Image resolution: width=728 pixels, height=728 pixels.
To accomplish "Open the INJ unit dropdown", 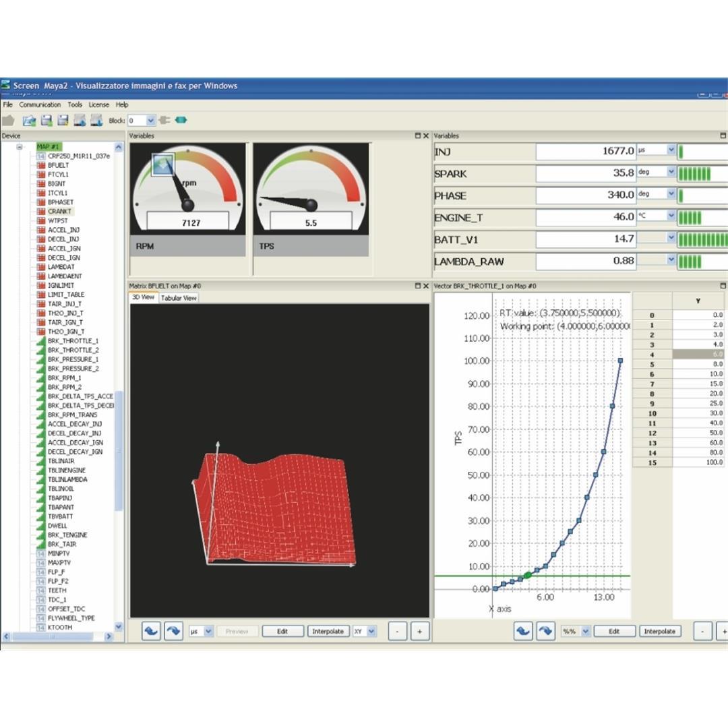I will click(671, 150).
